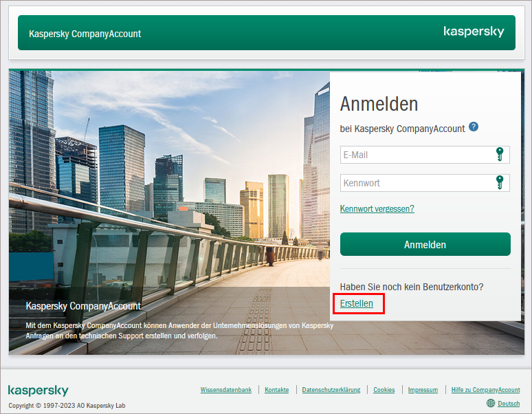Open the Kontakte footer link

(x=276, y=389)
